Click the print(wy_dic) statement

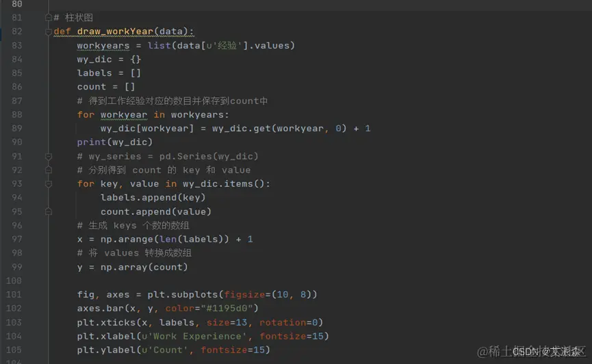coord(115,142)
